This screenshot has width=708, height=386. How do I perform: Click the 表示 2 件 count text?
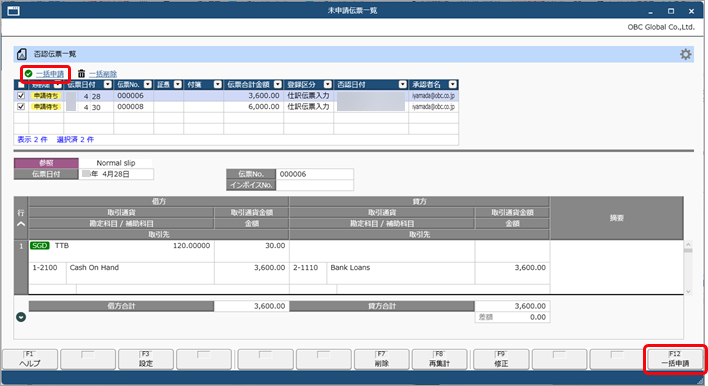33,140
